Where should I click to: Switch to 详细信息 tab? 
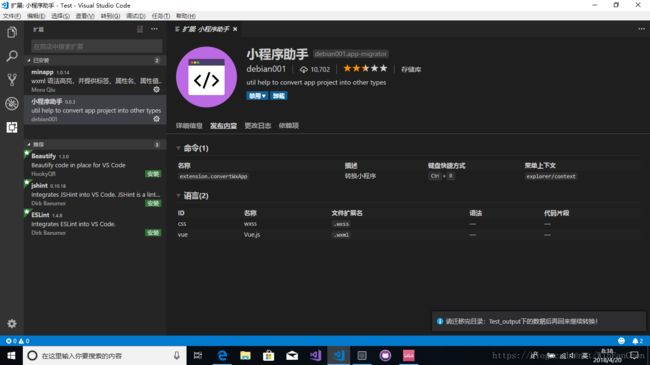[x=189, y=126]
